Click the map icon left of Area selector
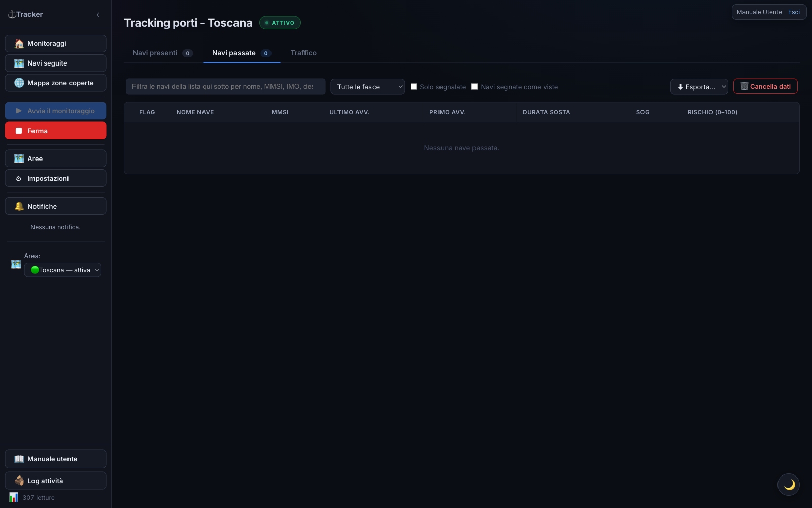This screenshot has height=508, width=812. 16,264
